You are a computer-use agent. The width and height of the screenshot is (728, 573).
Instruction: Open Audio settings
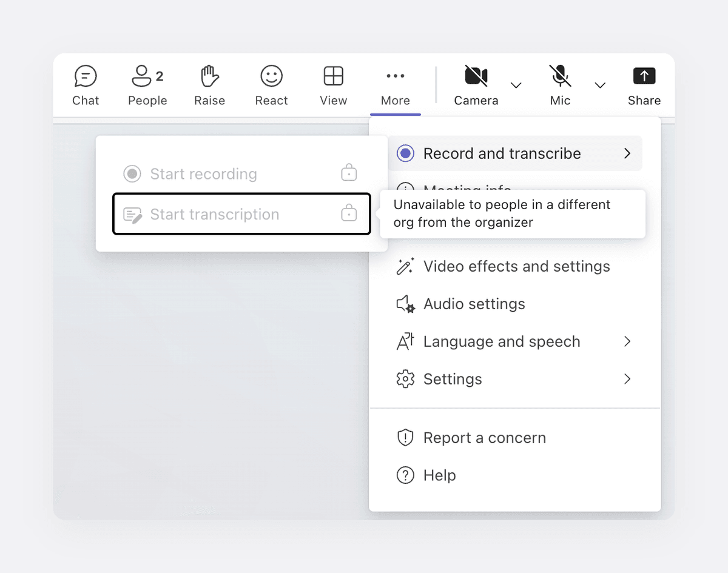(514, 304)
